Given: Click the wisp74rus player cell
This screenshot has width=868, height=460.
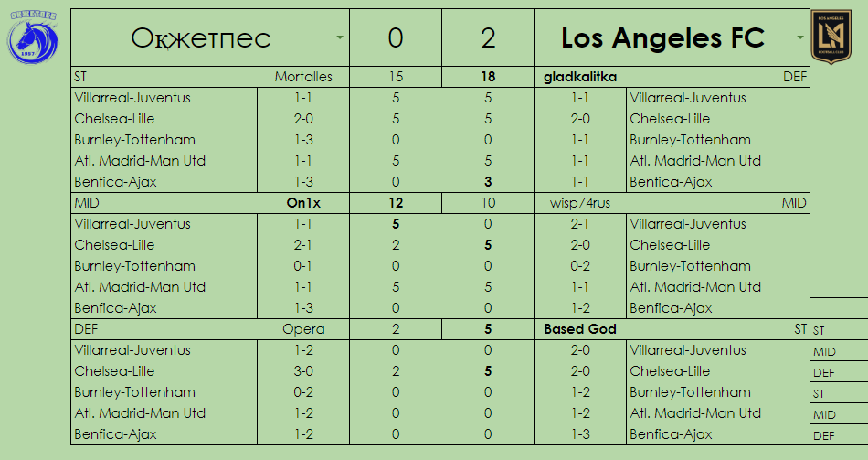Looking at the screenshot, I should pos(579,203).
